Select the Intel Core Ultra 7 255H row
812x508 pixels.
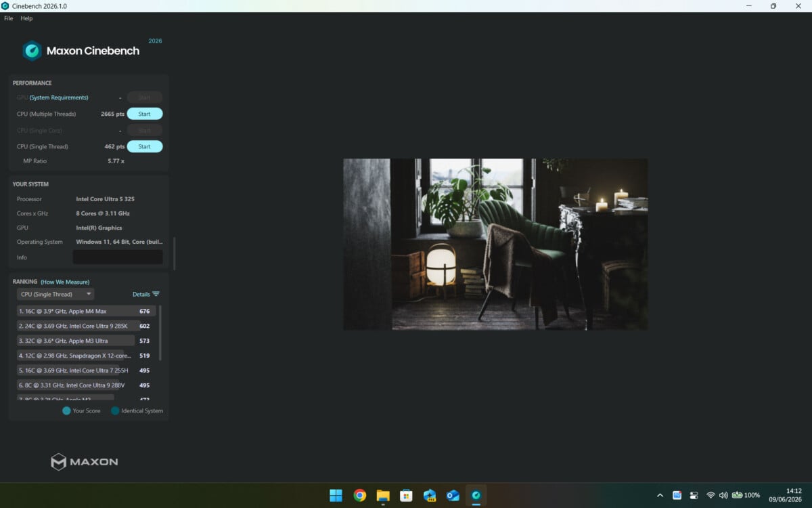pos(86,371)
